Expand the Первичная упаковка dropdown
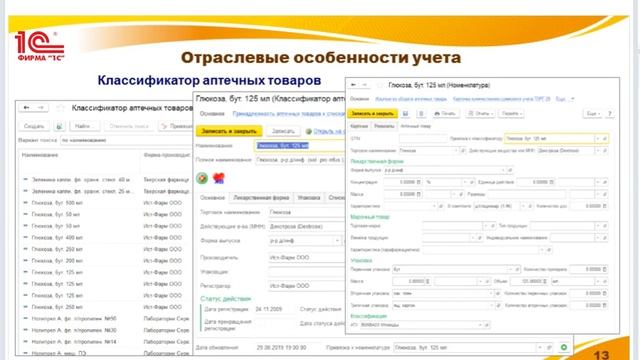The image size is (640, 360). [x=510, y=269]
